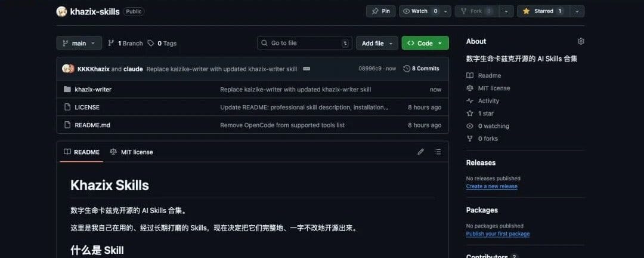Switch to the README tab
The image size is (644, 258).
coord(82,152)
